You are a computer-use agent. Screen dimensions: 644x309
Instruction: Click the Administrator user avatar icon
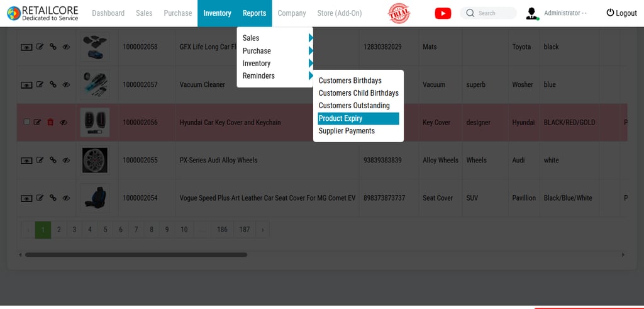[x=532, y=14]
